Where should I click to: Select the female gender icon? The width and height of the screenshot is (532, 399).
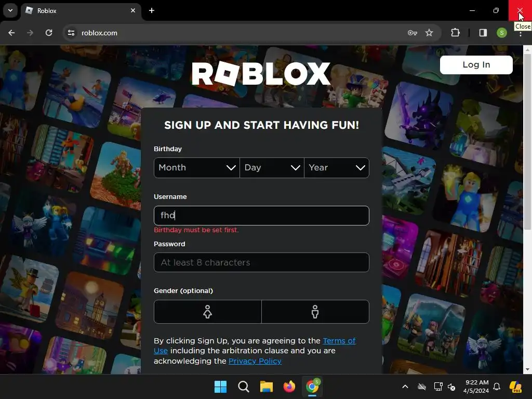tap(208, 312)
